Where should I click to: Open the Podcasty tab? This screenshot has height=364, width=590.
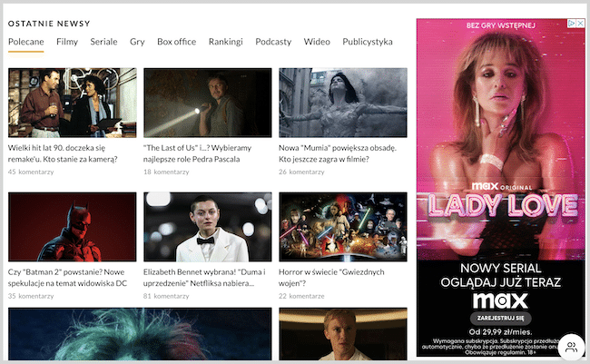tap(273, 42)
